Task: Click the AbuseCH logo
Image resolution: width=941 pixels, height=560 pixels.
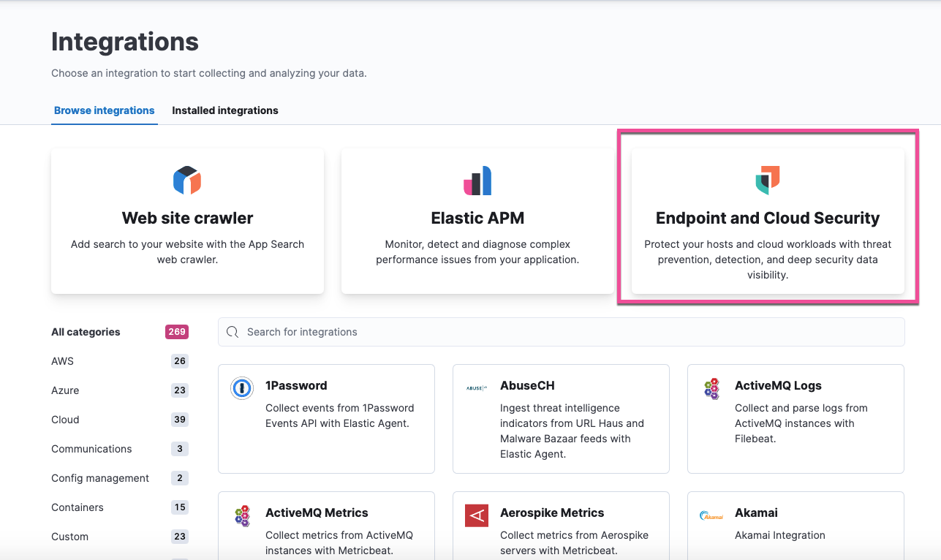Action: point(477,388)
